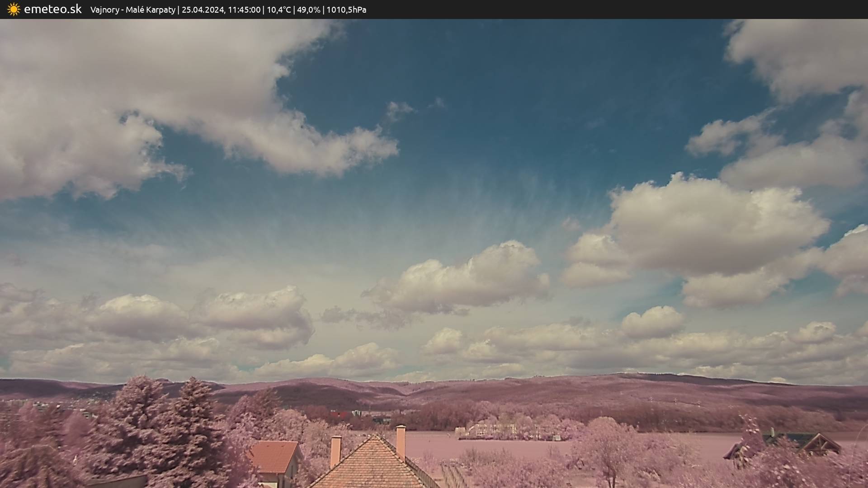
Task: Click the sun logo icon
Action: coord(14,9)
